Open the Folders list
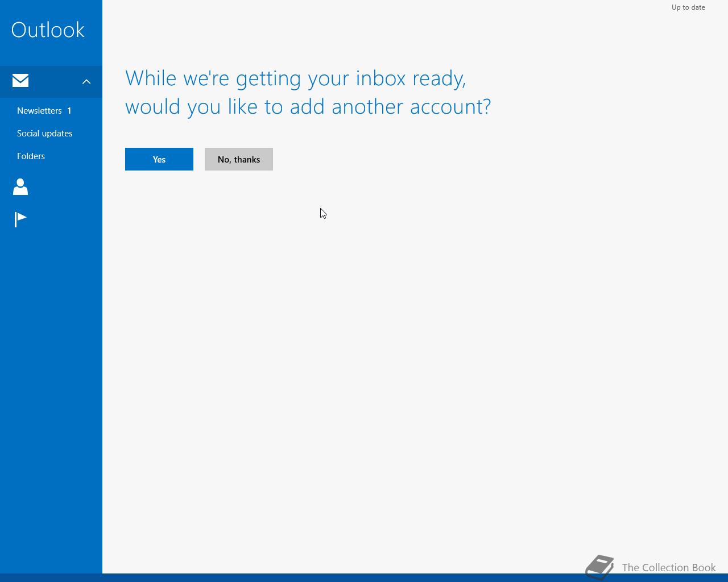728x582 pixels. tap(31, 156)
